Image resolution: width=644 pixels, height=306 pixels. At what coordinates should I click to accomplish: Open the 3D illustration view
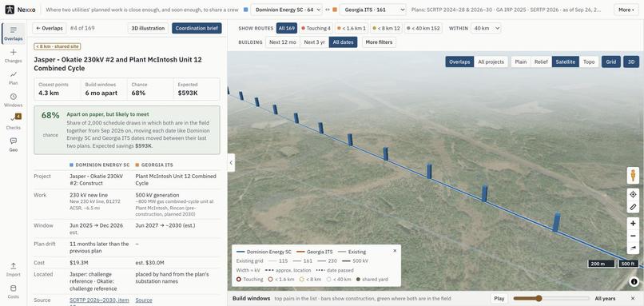tap(148, 28)
